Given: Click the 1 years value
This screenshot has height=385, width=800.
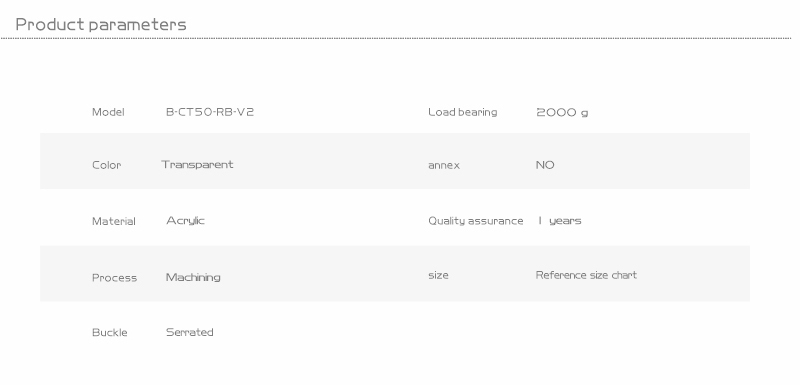Looking at the screenshot, I should pos(559,221).
